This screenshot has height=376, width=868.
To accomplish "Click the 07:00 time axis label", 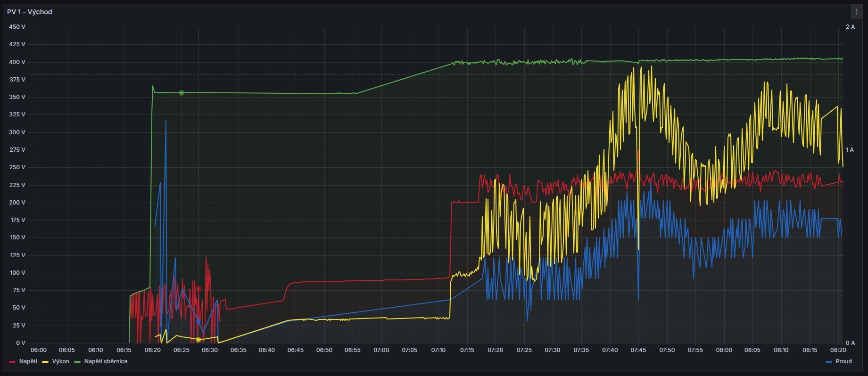I will [381, 350].
